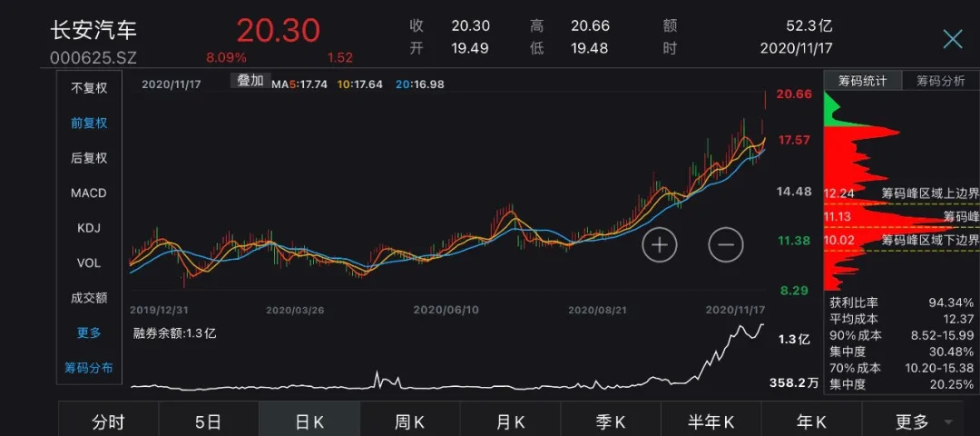Select the 月K chart tab
The width and height of the screenshot is (980, 436).
(510, 422)
